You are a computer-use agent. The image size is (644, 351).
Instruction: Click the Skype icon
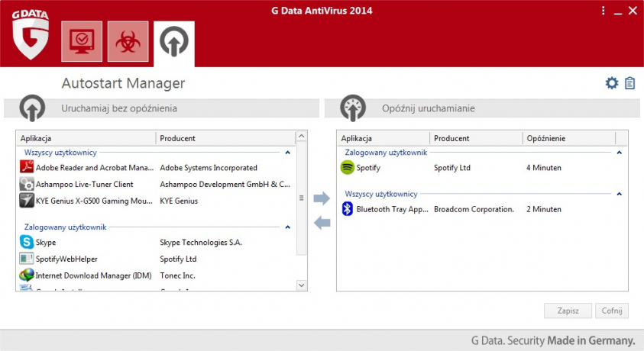pyautogui.click(x=27, y=242)
